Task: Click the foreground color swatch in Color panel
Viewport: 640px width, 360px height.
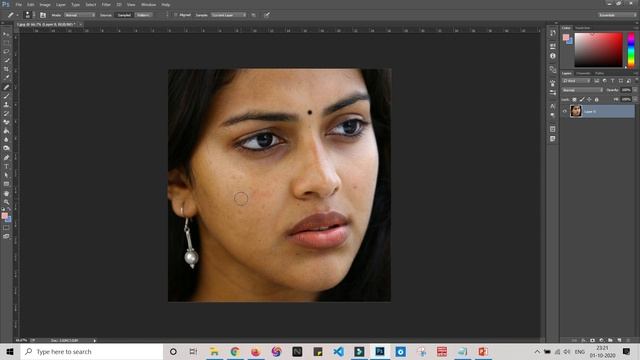Action: coord(566,37)
